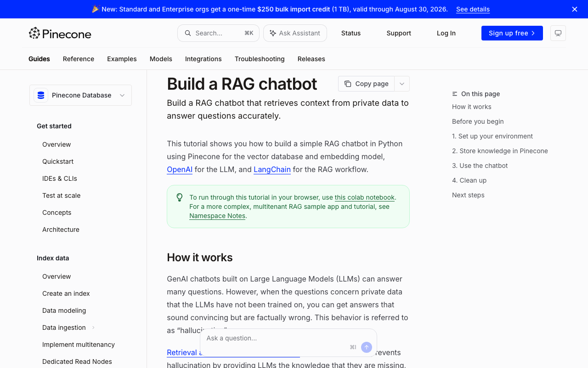This screenshot has height=368, width=588.
Task: Go to the Examples tab
Action: [122, 59]
